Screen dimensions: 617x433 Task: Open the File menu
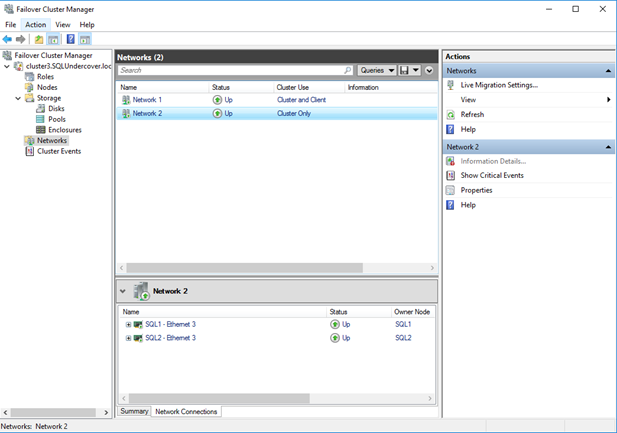[11, 24]
